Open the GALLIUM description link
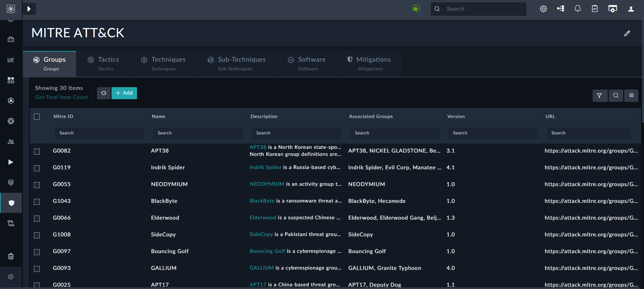644x289 pixels. point(262,268)
